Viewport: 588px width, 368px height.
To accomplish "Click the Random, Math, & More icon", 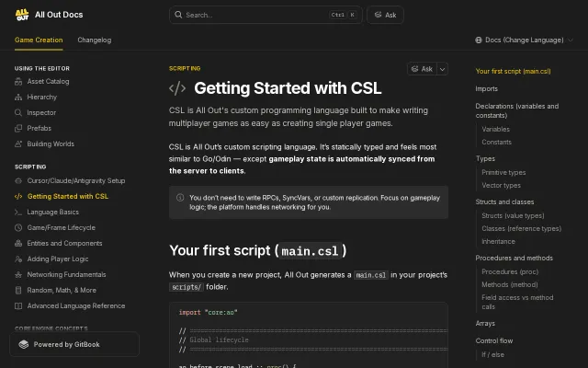I will 18,291.
